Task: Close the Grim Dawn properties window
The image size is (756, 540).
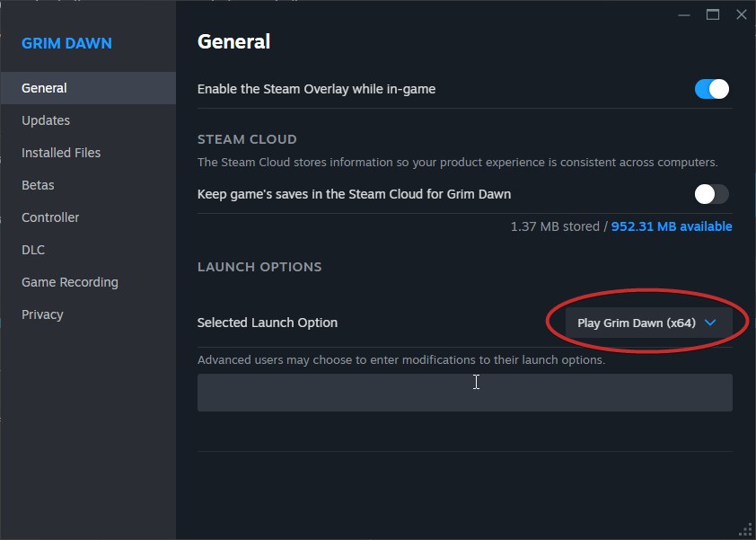Action: 742,15
